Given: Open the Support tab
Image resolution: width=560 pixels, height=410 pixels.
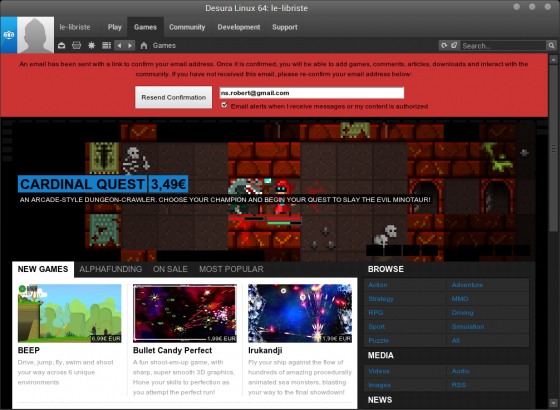Looking at the screenshot, I should [x=285, y=27].
